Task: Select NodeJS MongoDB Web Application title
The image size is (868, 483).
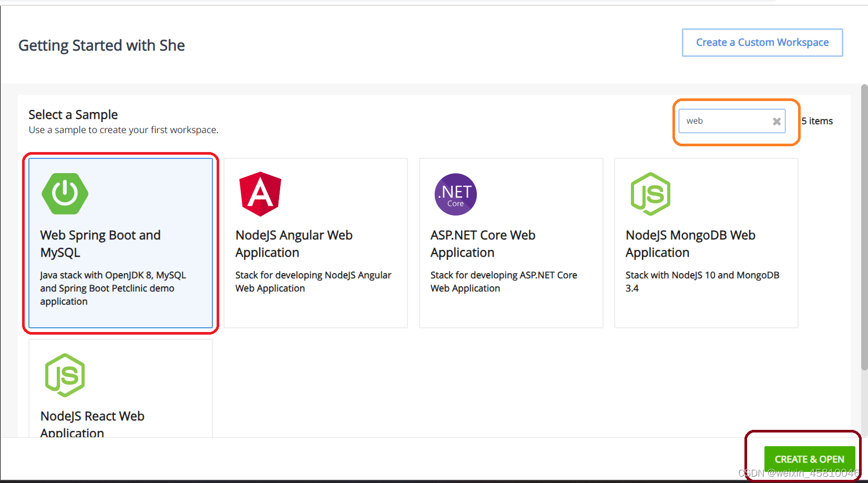Action: click(x=690, y=244)
